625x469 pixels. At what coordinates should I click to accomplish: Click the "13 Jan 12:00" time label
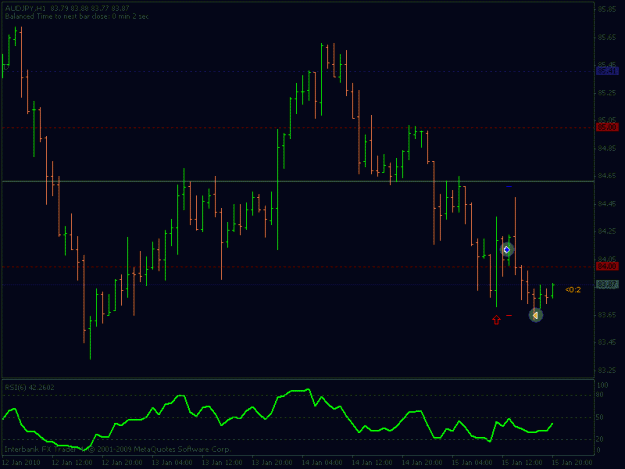pos(222,462)
